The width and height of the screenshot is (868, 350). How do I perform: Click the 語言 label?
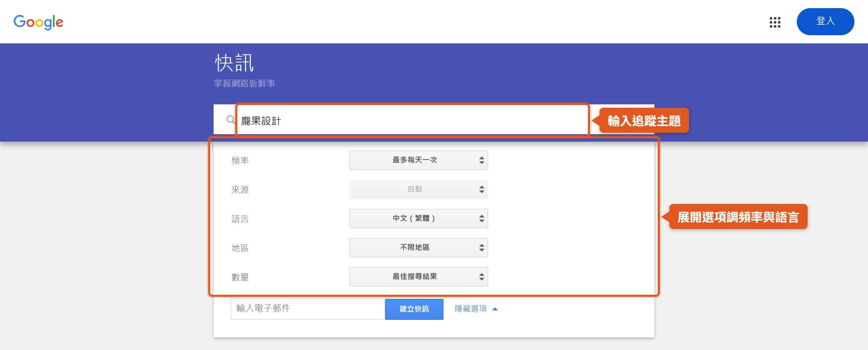coord(240,219)
